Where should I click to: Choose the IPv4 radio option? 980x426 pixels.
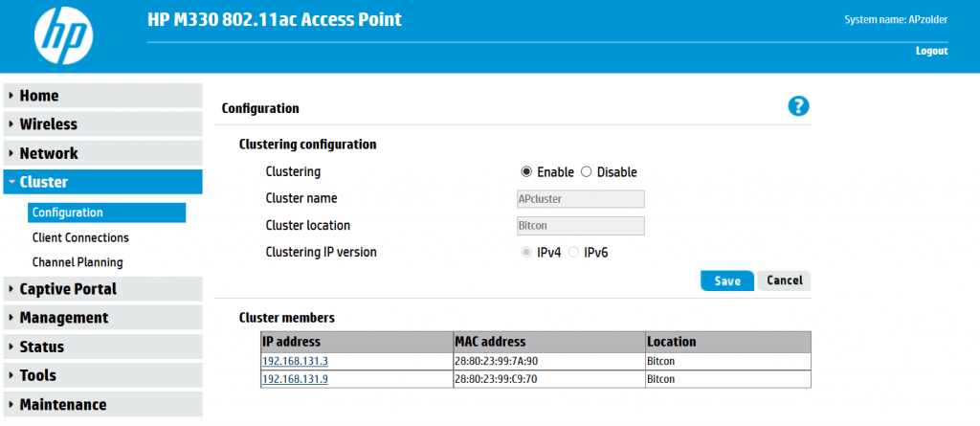pyautogui.click(x=526, y=253)
